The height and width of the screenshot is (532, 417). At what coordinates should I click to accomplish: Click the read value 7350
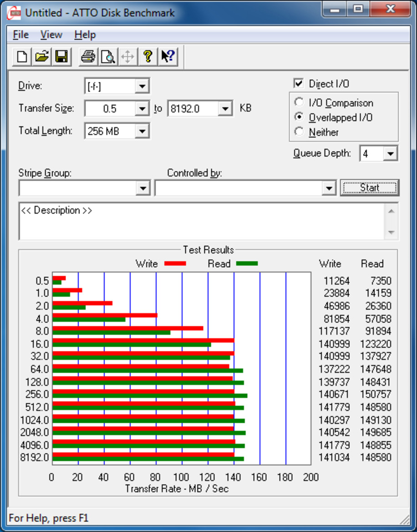[381, 281]
